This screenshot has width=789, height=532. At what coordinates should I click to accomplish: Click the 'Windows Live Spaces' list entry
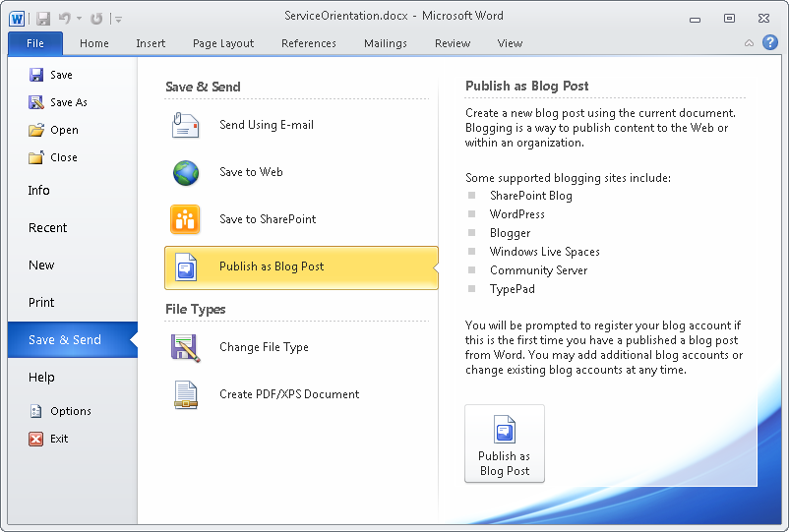pyautogui.click(x=545, y=252)
